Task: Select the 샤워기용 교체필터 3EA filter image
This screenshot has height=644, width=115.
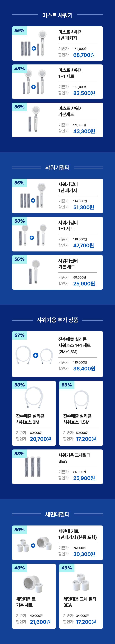Action: [33, 467]
